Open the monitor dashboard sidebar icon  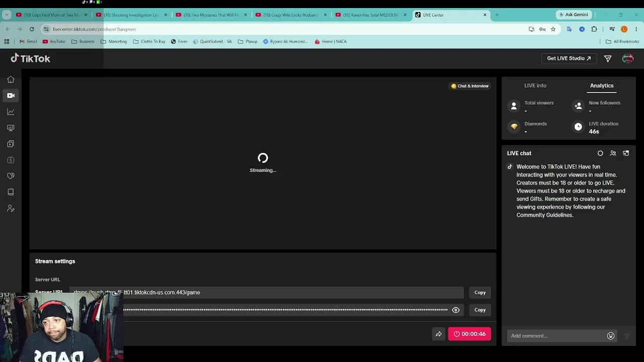(x=11, y=128)
